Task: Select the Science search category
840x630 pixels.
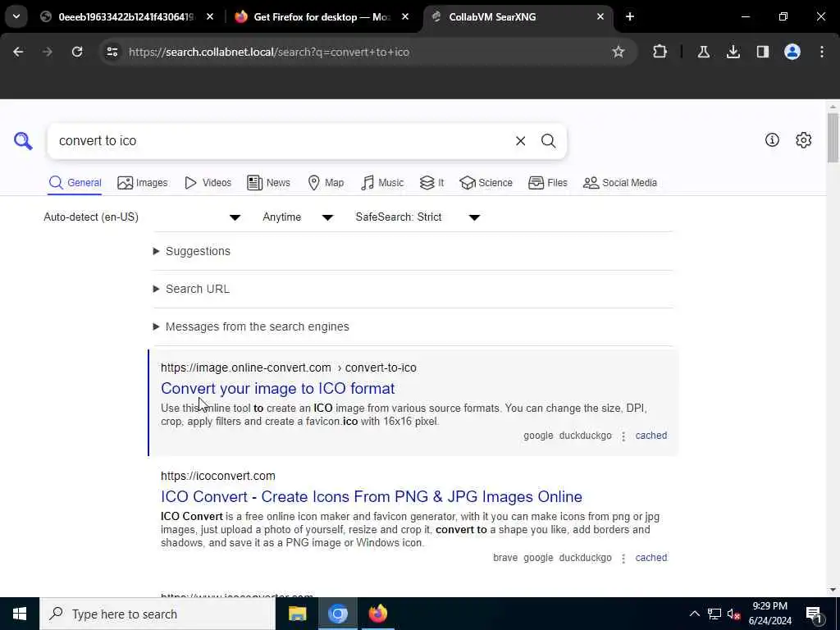Action: tap(486, 183)
